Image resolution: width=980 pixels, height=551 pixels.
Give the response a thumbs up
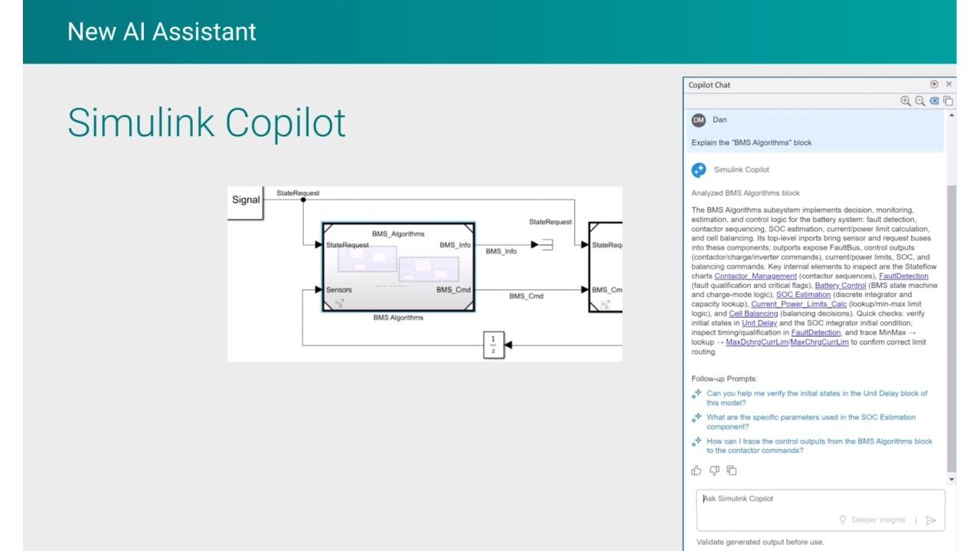pos(696,471)
